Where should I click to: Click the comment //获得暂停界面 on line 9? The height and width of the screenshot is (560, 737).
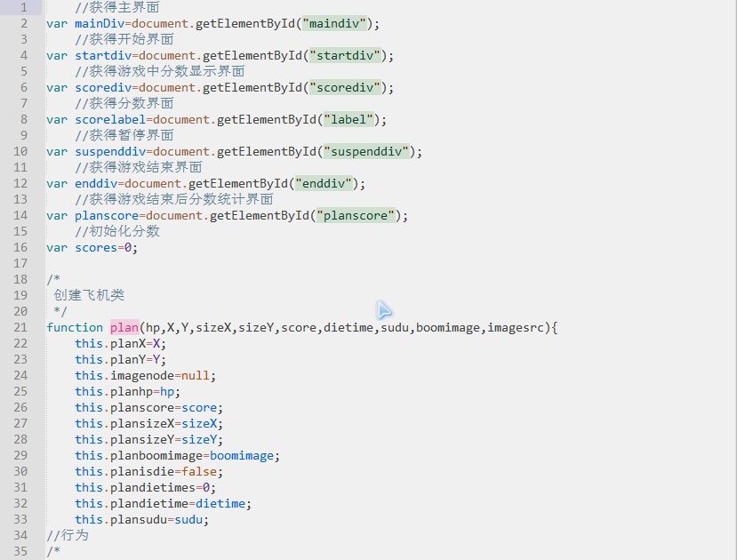[x=124, y=135]
